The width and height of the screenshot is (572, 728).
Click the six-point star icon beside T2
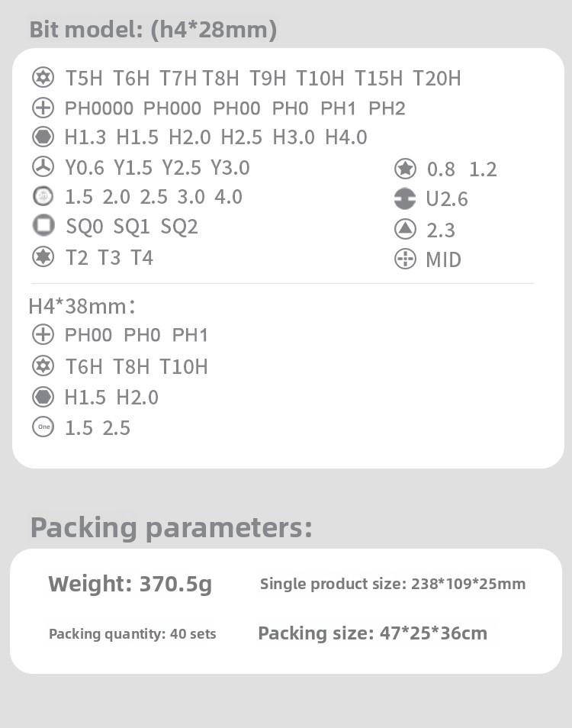(43, 256)
